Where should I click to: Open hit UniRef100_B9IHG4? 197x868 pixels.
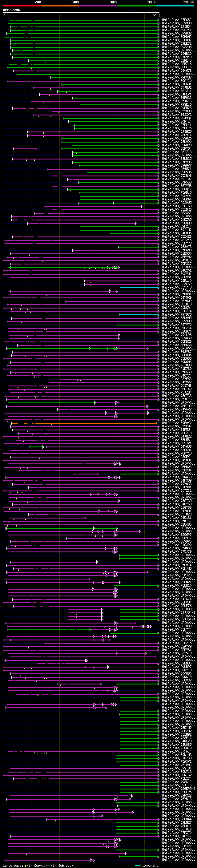pos(177,26)
